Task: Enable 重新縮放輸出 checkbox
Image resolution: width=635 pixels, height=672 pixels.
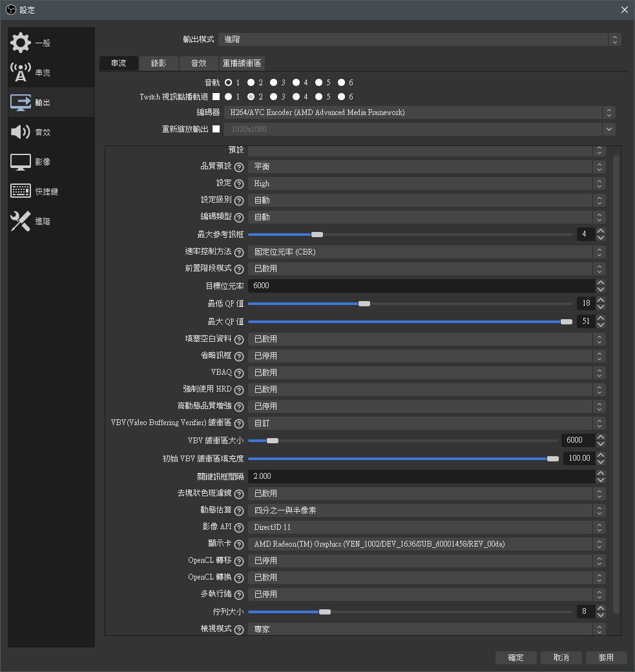Action: click(x=216, y=129)
